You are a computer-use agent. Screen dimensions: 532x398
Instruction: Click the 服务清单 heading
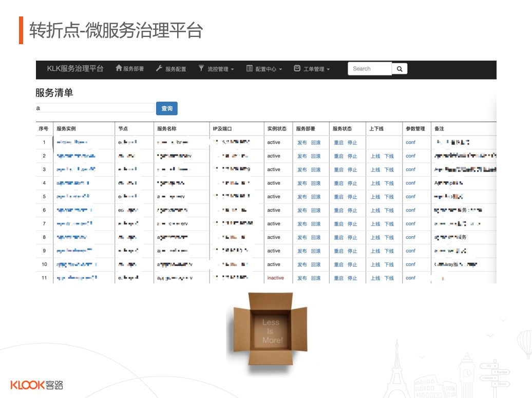[54, 92]
